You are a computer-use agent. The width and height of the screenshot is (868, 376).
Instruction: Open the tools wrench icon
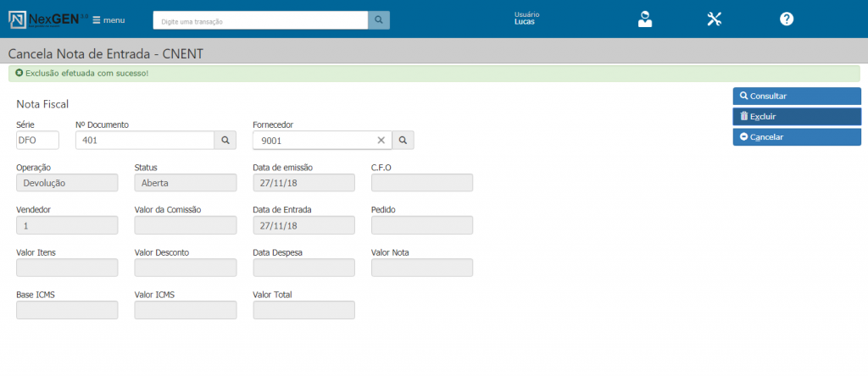coord(715,19)
